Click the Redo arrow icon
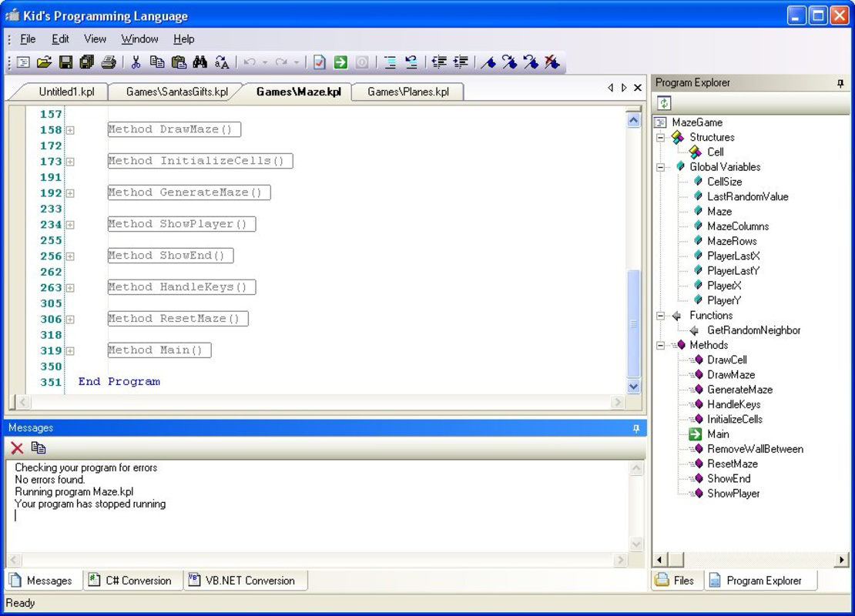The image size is (855, 616). point(281,62)
